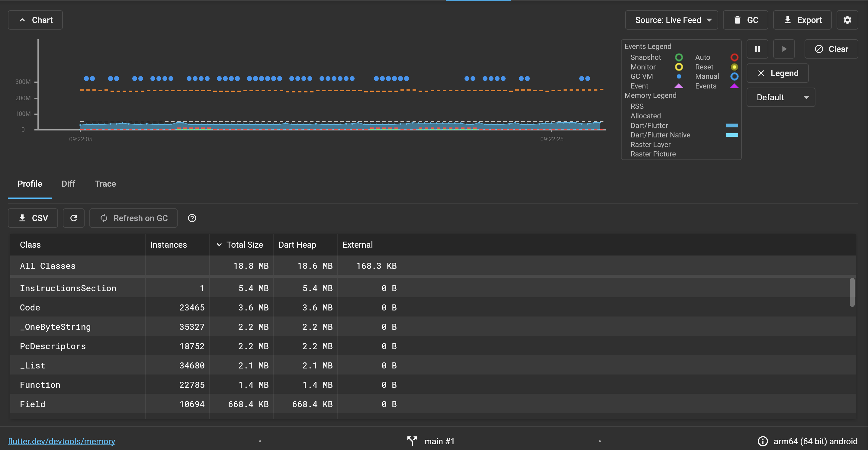Click the Raster Picture legend entry
This screenshot has width=868, height=450.
tap(653, 154)
